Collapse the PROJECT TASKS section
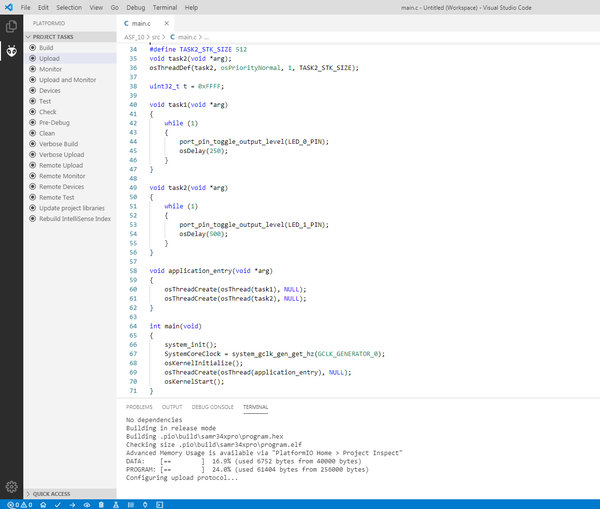600x509 pixels. 70,37
